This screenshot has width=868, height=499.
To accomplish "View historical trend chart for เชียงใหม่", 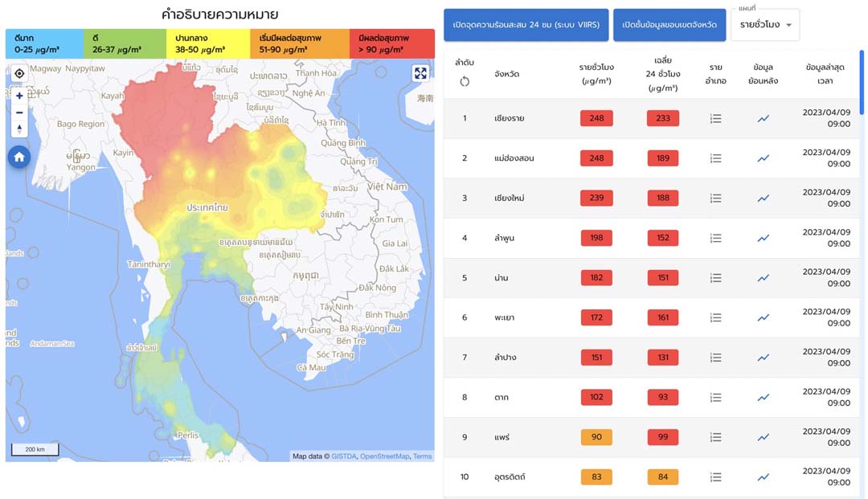I will tap(763, 198).
